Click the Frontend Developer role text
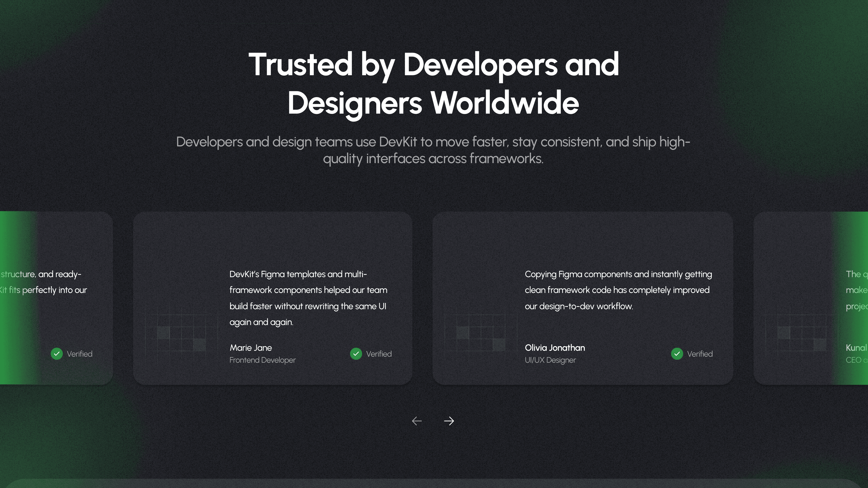This screenshot has width=868, height=488. (262, 360)
